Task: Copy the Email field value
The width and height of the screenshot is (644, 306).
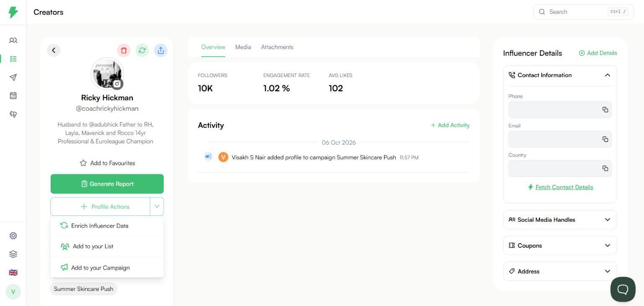Action: click(605, 139)
